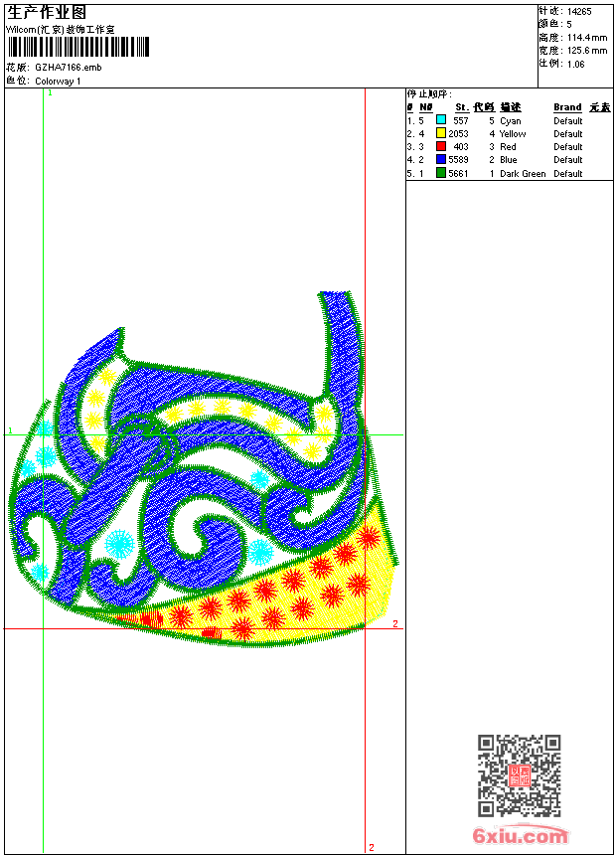Viewport: 616px width, 855px height.
Task: Click the red seal in QR code center
Action: pos(519,776)
